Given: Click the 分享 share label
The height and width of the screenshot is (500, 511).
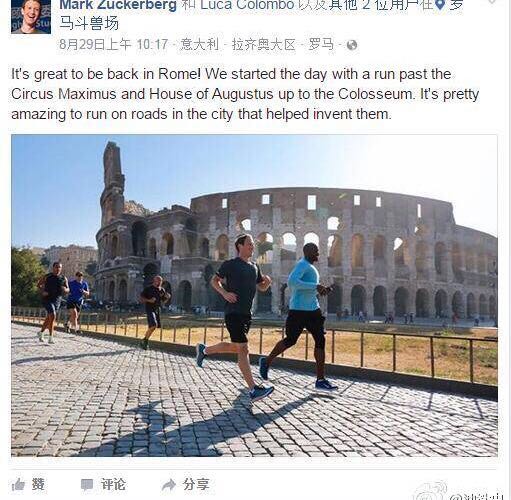Looking at the screenshot, I should click(196, 485).
